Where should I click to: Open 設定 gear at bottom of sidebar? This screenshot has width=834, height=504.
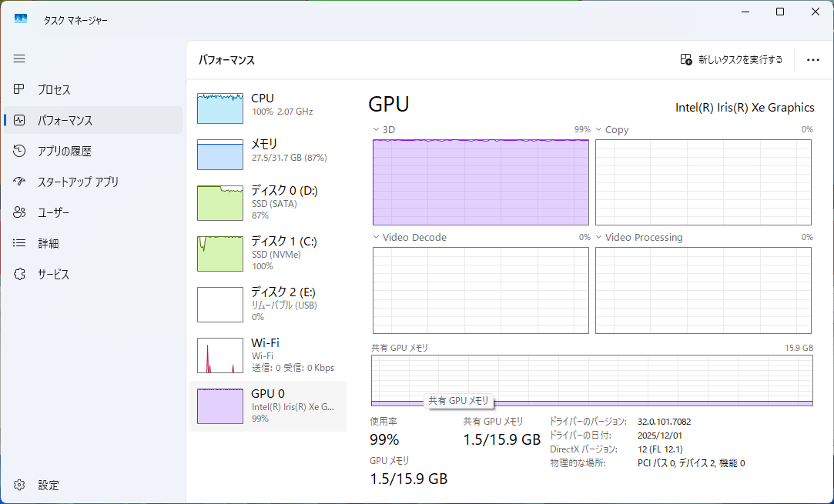click(x=20, y=485)
